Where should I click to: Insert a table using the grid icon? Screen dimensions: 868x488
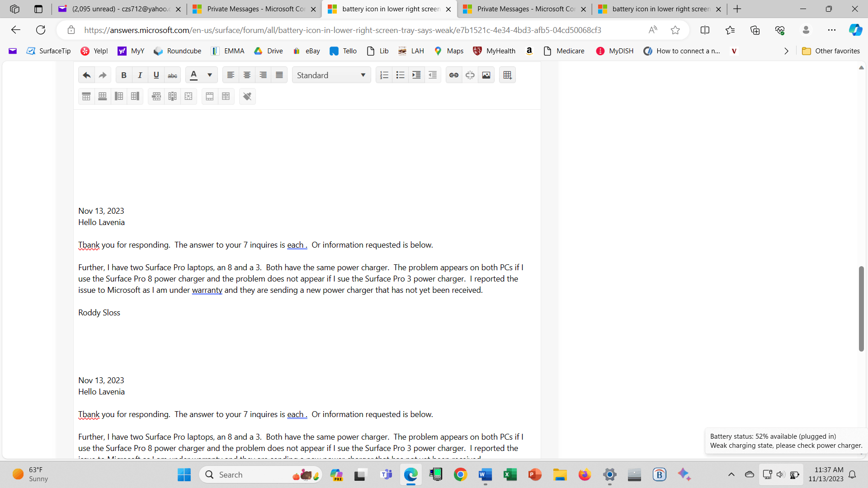[x=507, y=75]
